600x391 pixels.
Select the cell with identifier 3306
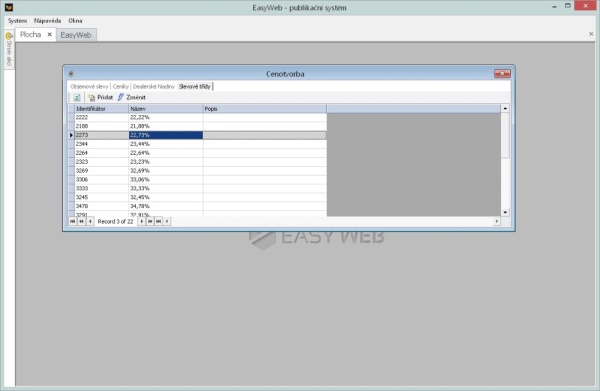click(x=101, y=179)
